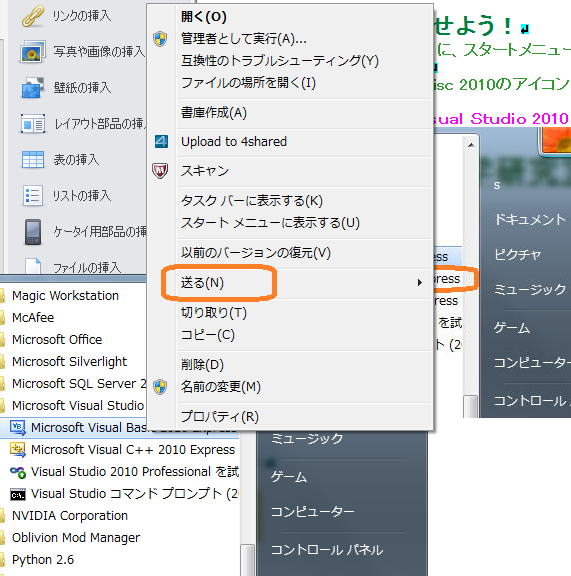Click the Visual Studio 2010 Professional trial icon

(18, 472)
